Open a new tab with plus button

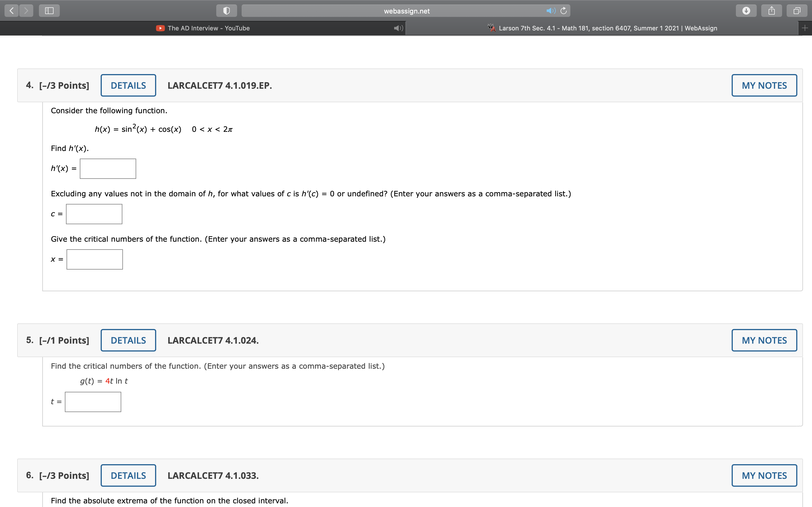coord(805,28)
